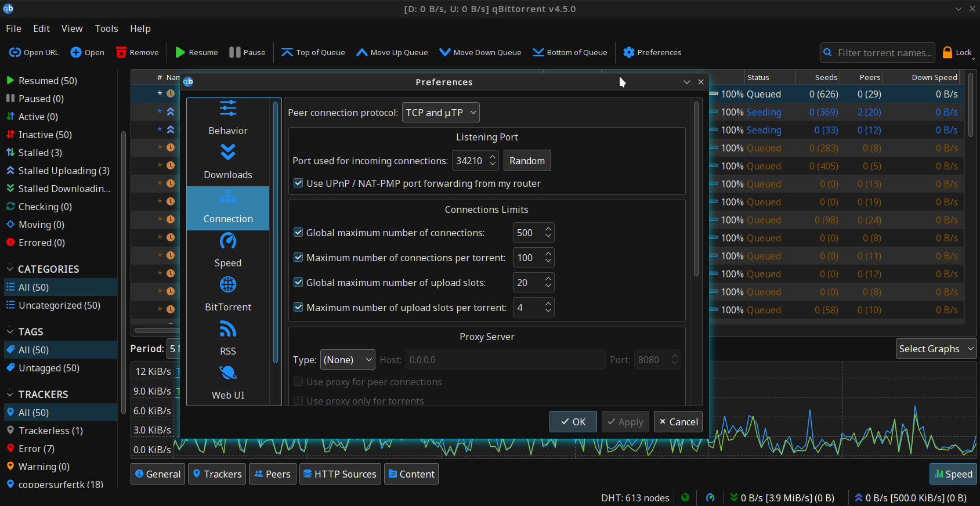The height and width of the screenshot is (506, 980).
Task: Switch to the Peers tab
Action: click(x=273, y=474)
